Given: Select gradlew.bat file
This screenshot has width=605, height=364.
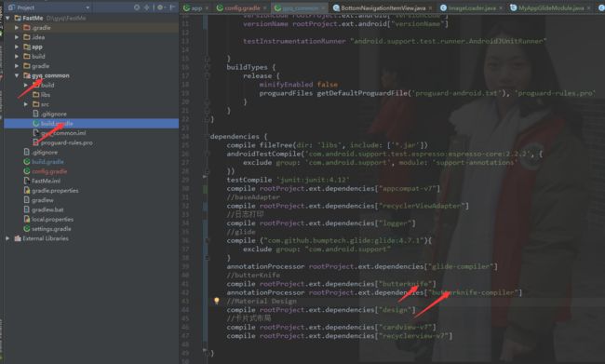Looking at the screenshot, I should [x=47, y=209].
